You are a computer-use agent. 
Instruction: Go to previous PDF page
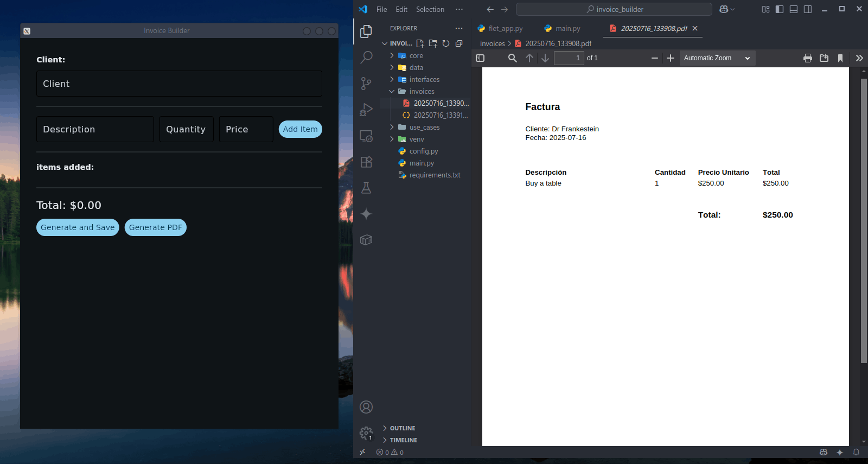pos(529,58)
